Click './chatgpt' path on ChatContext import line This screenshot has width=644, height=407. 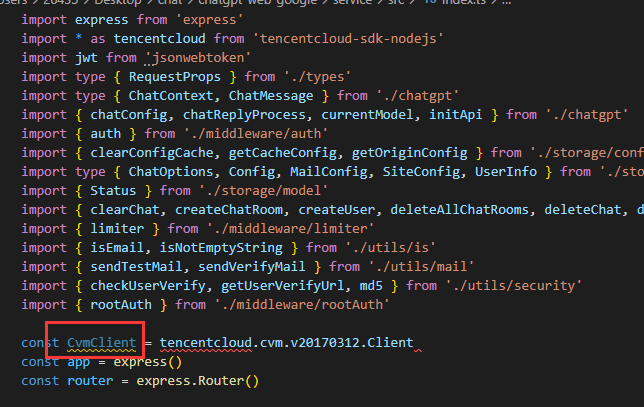click(x=417, y=96)
